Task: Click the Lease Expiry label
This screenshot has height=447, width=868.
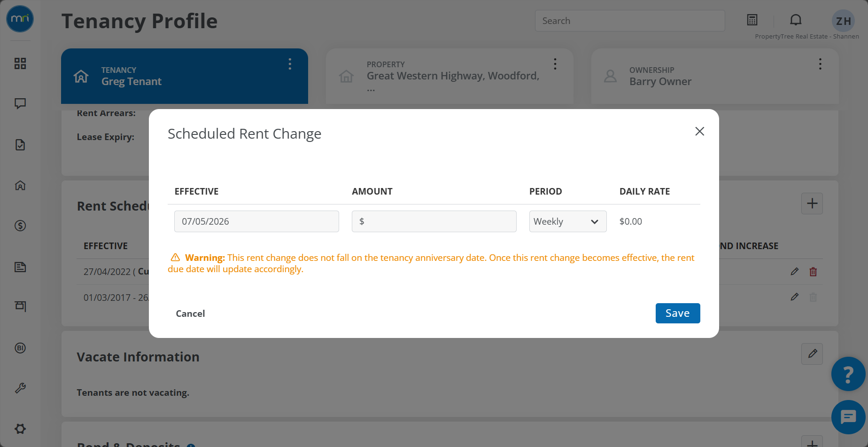Action: [x=106, y=137]
